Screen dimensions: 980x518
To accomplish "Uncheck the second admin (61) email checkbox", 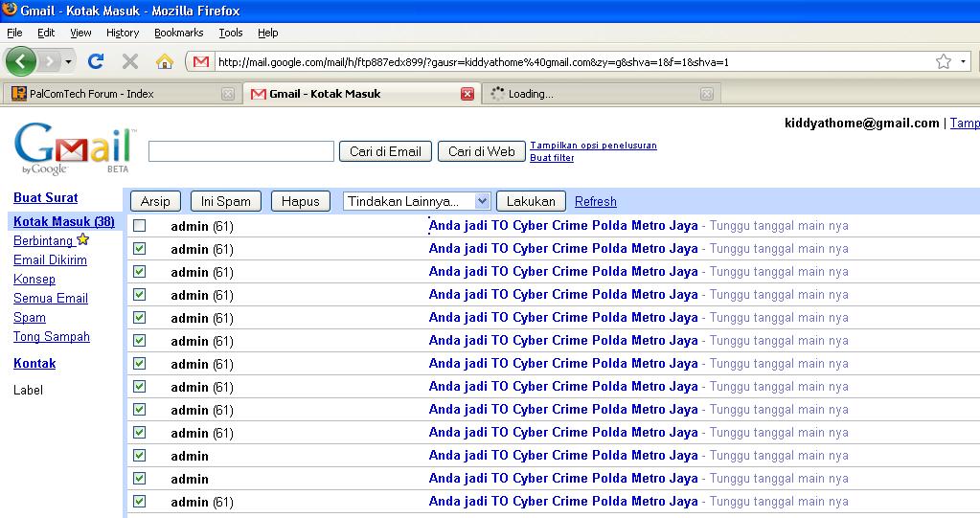I will coord(139,249).
